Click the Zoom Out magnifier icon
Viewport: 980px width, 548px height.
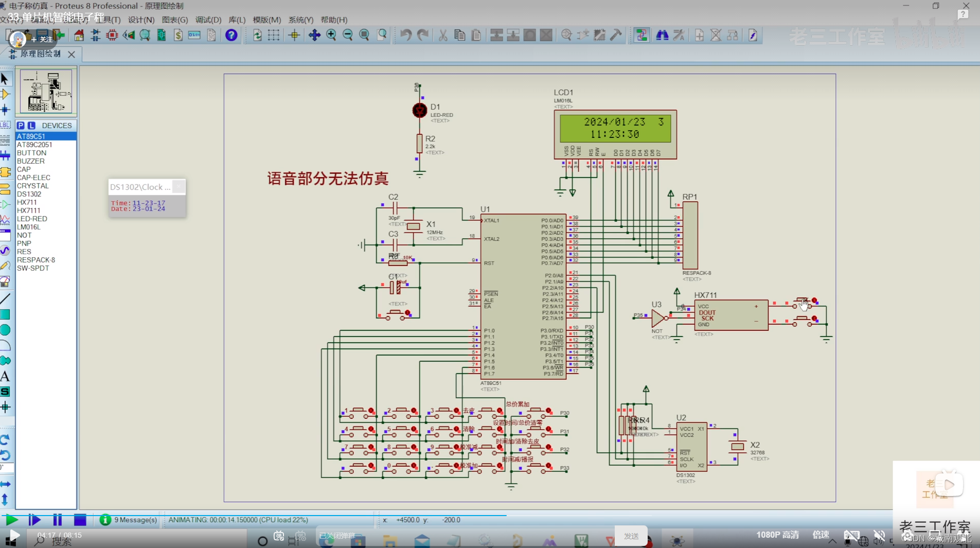tap(348, 35)
